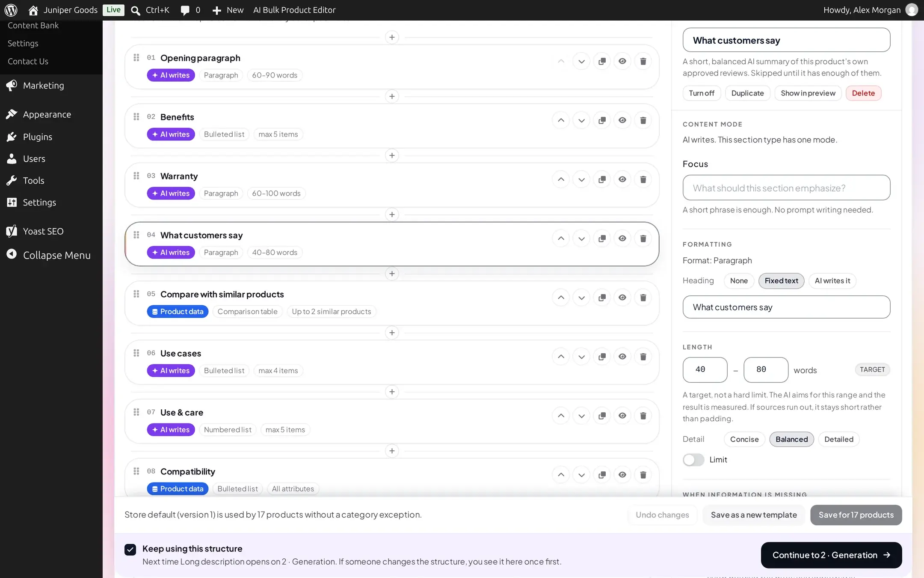924x578 pixels.
Task: Click Continue to 2 · Generation button
Action: [831, 555]
